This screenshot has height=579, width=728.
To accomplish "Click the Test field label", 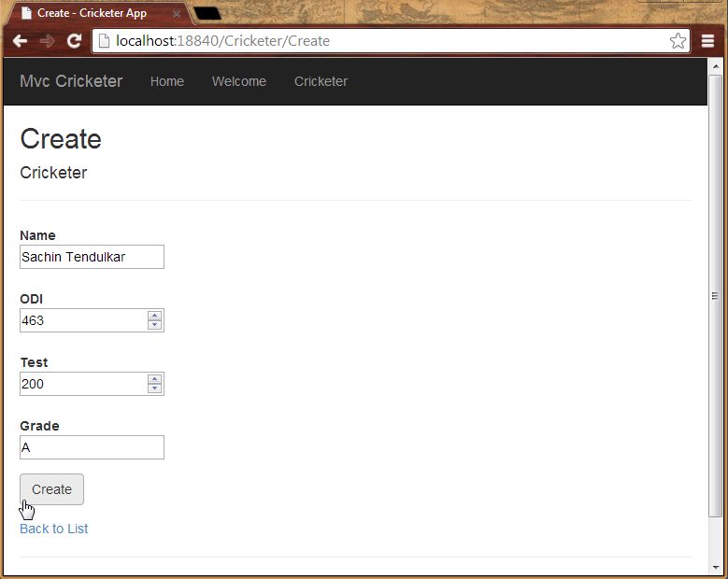I will [x=34, y=362].
